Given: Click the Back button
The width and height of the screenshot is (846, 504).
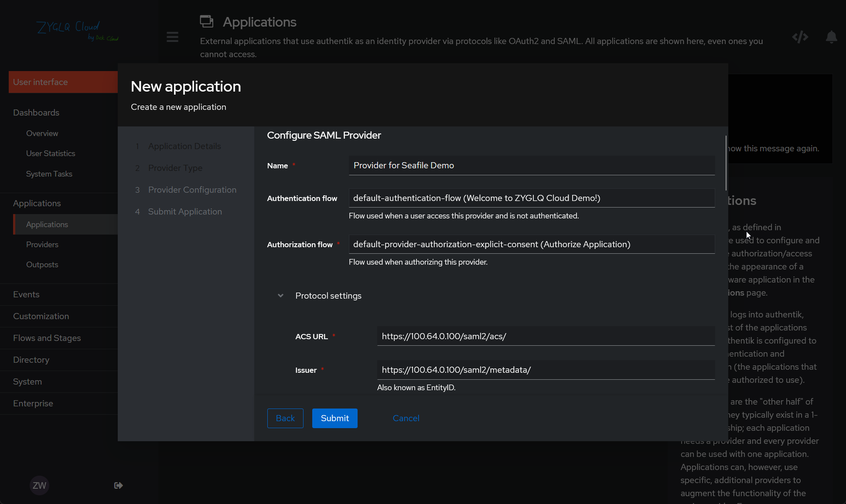Looking at the screenshot, I should tap(285, 418).
